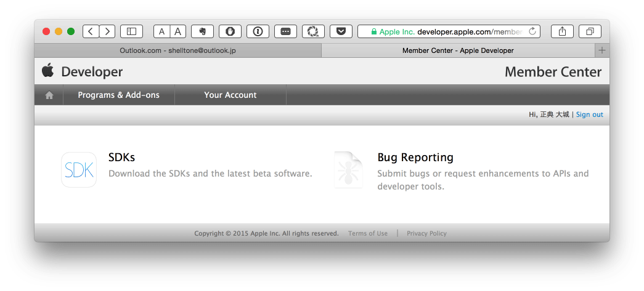Screen dimensions: 644x291
Task: Minimize the window with the yellow button
Action: tap(59, 31)
